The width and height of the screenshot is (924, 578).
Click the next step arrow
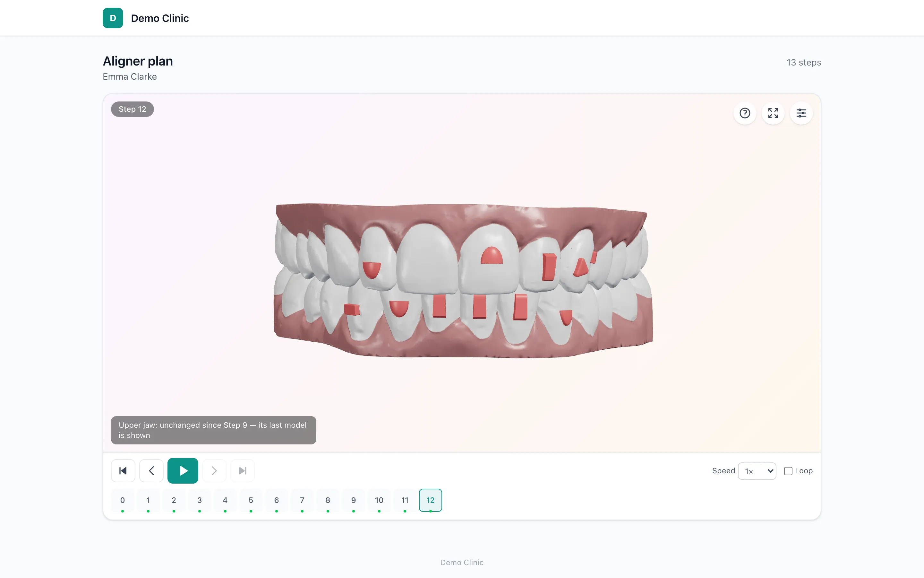click(214, 470)
